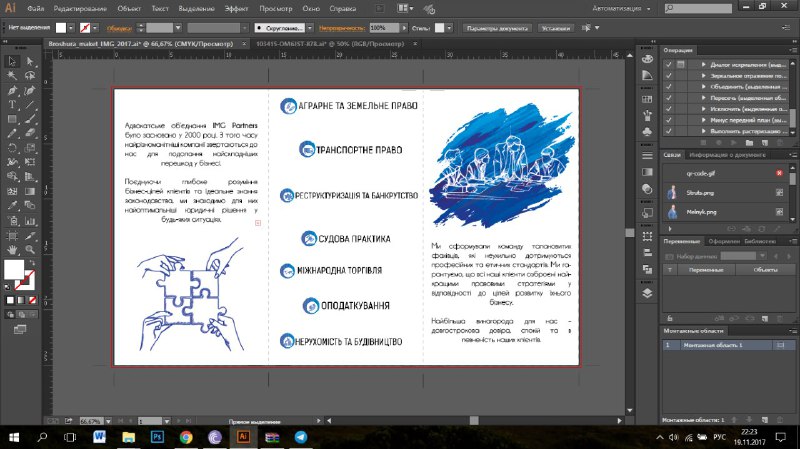
Task: Toggle checkmark for 'Объединить' action
Action: (x=668, y=87)
